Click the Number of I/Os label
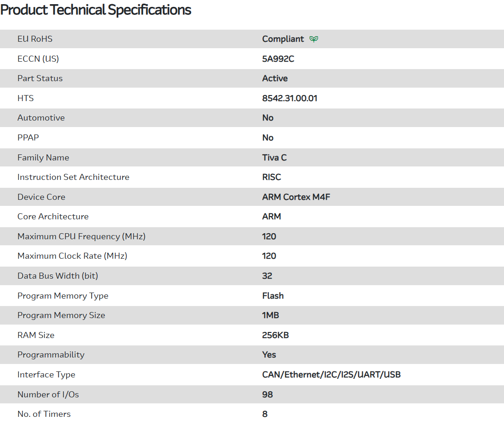 (48, 395)
